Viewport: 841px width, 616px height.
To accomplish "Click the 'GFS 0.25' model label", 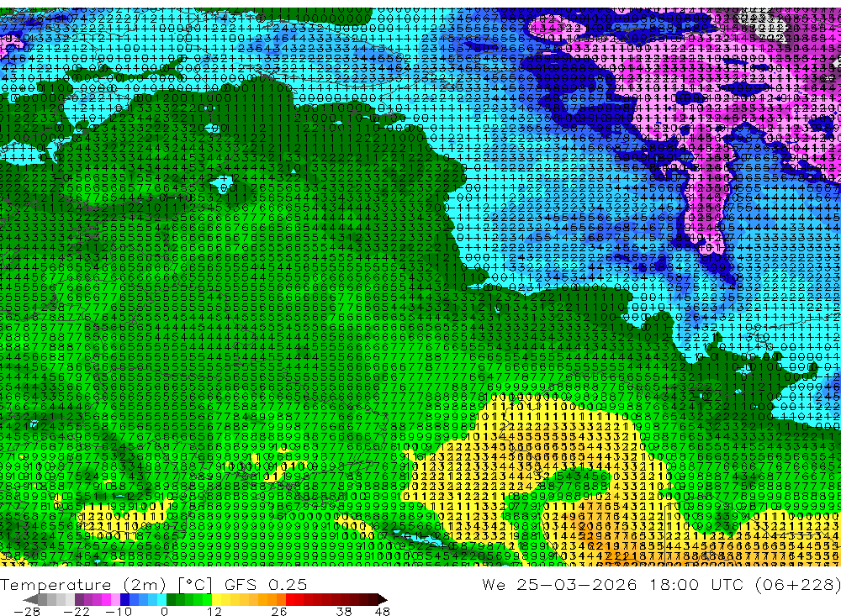I will (x=266, y=585).
